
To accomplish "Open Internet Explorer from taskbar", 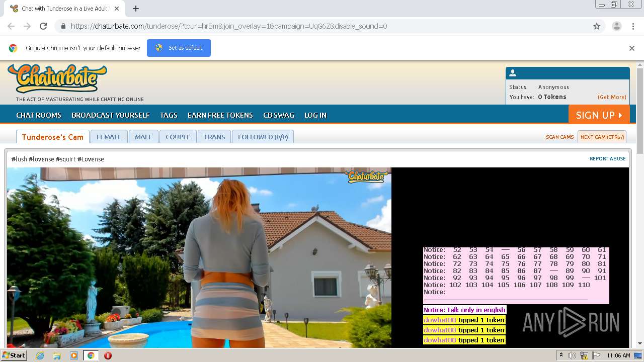I will [40, 355].
